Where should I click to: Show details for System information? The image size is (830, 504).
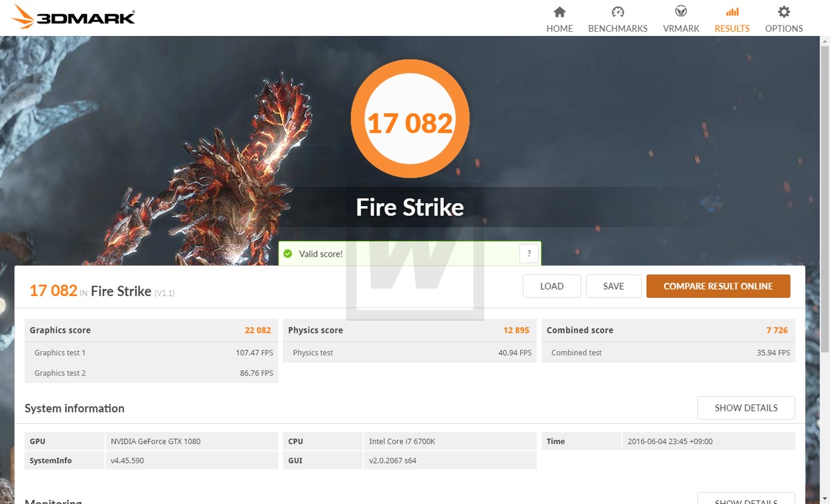coord(746,408)
